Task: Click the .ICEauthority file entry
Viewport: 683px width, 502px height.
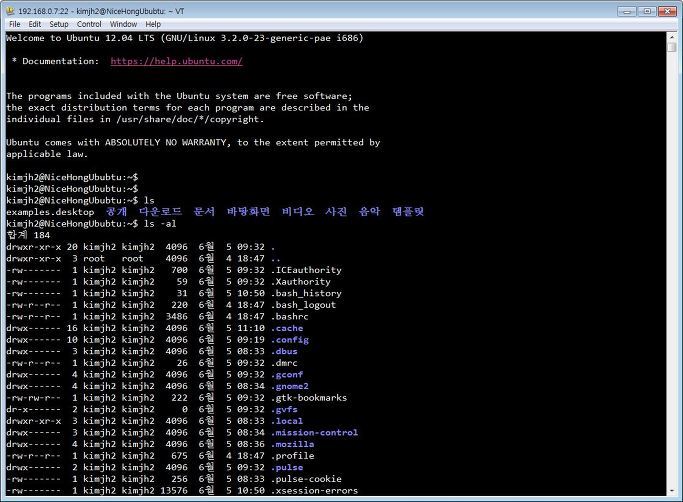Action: 306,270
